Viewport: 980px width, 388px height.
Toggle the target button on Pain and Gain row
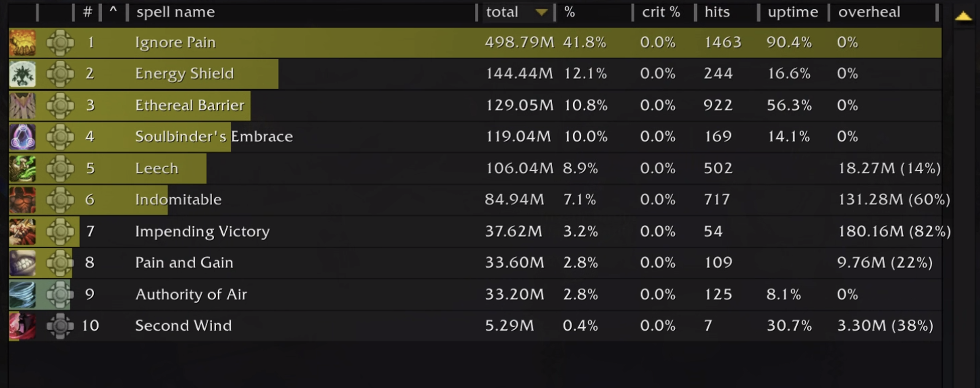click(60, 263)
